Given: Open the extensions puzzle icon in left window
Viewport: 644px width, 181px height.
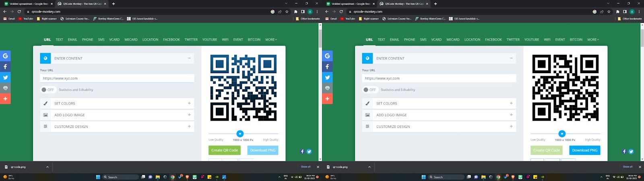Looking at the screenshot, I should [x=296, y=12].
